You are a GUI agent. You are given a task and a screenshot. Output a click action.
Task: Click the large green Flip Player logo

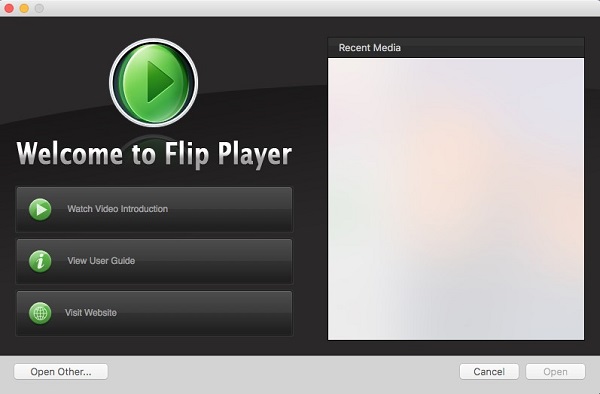point(153,82)
